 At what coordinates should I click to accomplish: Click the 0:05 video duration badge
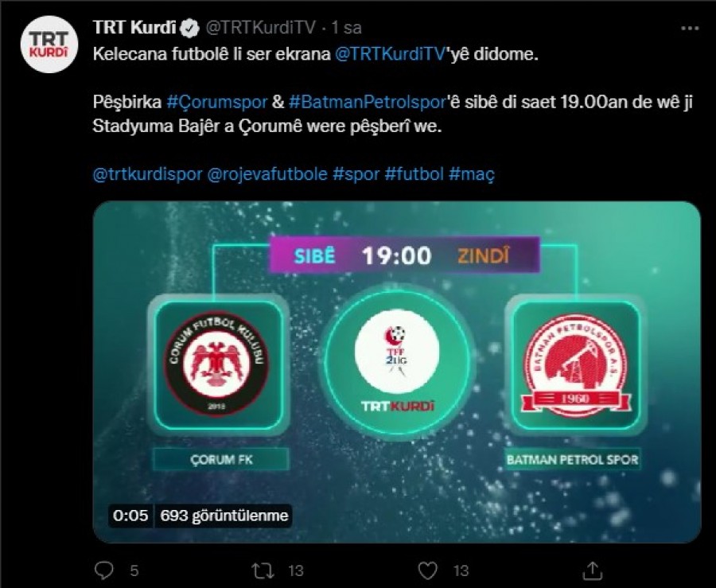(130, 516)
